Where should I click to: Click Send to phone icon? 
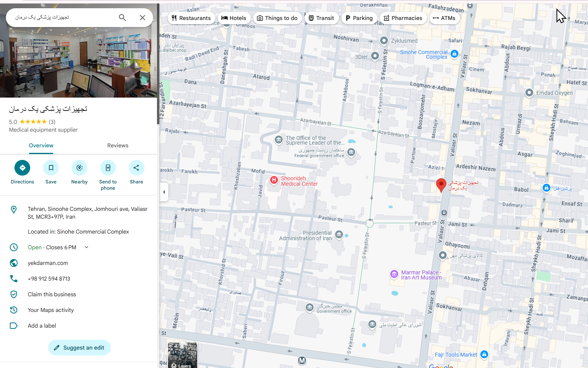point(108,168)
